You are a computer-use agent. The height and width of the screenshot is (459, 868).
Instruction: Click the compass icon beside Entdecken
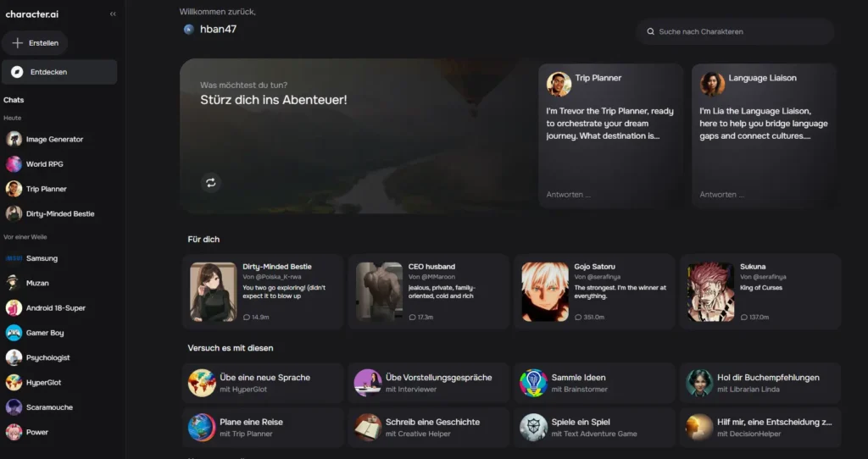[x=17, y=72]
